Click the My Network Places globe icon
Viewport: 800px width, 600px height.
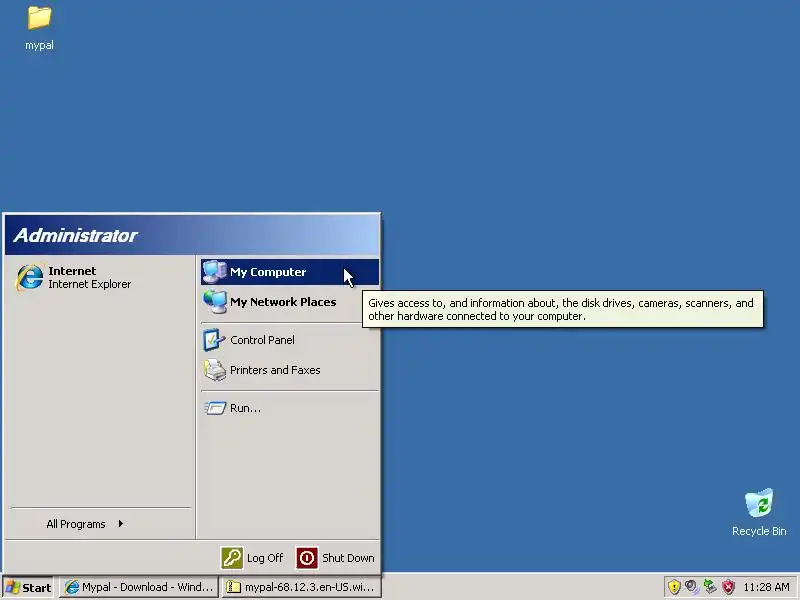tap(214, 302)
